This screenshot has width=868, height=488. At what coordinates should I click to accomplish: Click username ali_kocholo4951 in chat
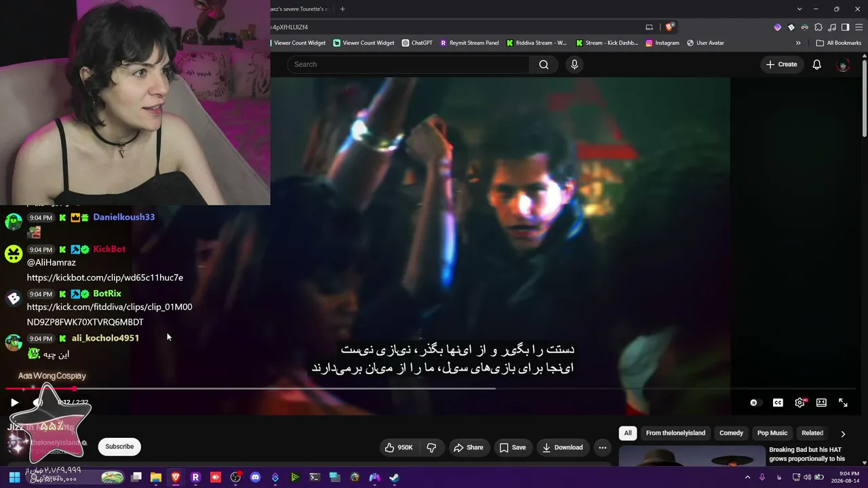pos(105,338)
